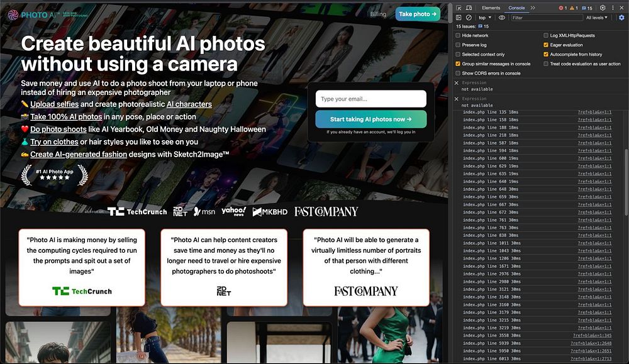Uncheck Group similar messages in console
The width and height of the screenshot is (629, 364).
[458, 63]
